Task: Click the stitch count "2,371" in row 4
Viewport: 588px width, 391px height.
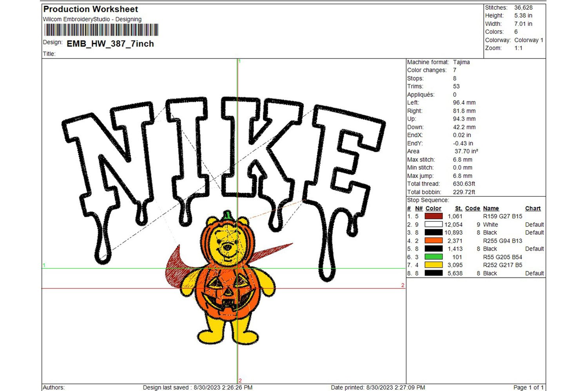Action: pyautogui.click(x=455, y=241)
